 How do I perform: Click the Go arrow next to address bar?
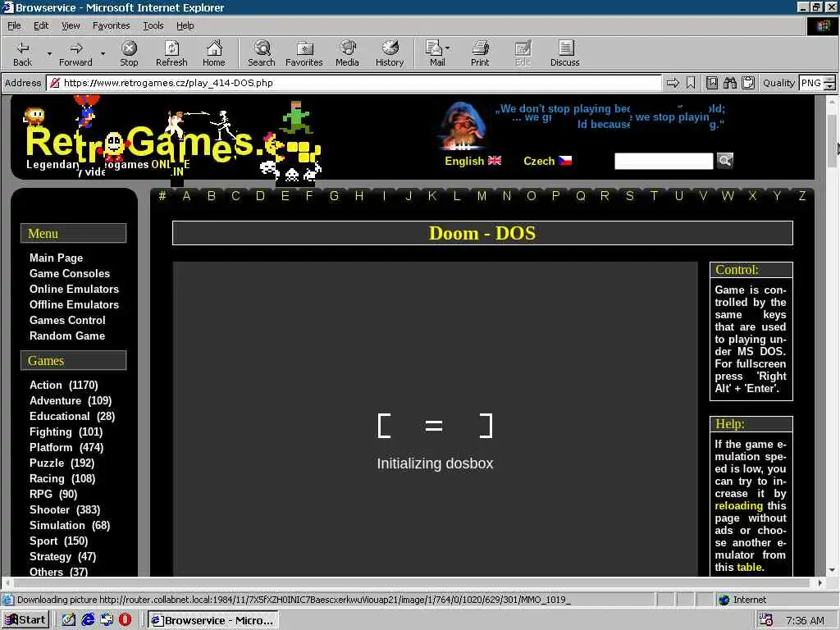point(673,83)
